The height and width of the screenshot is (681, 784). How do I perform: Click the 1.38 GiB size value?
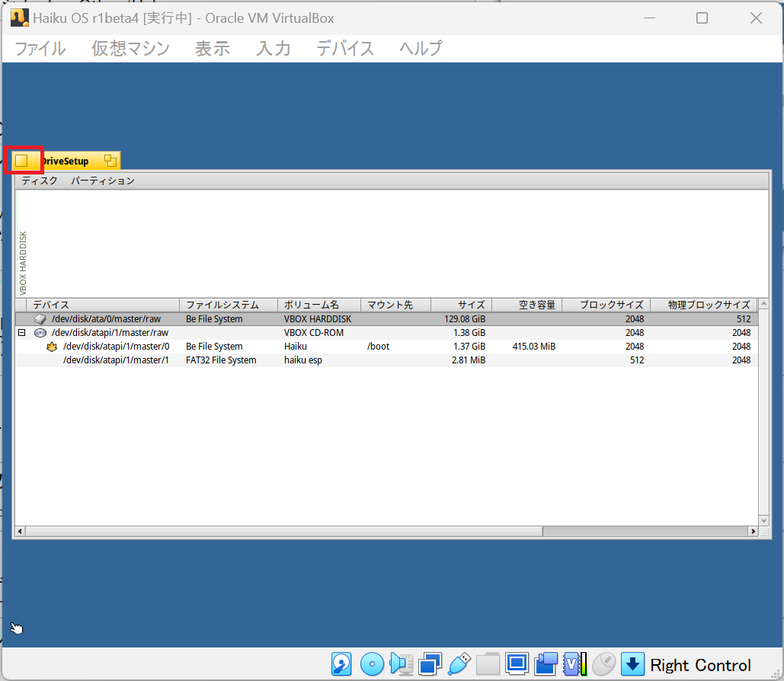pyautogui.click(x=469, y=332)
